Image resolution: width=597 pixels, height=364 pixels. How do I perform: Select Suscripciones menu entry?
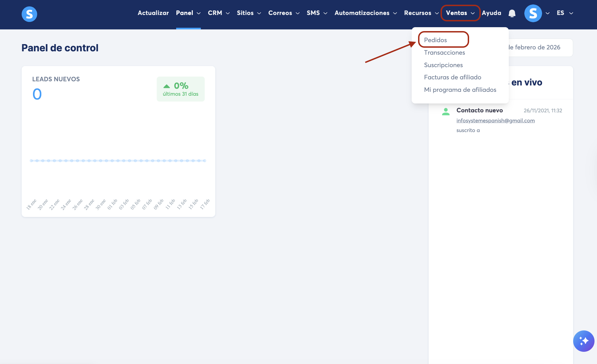point(443,65)
